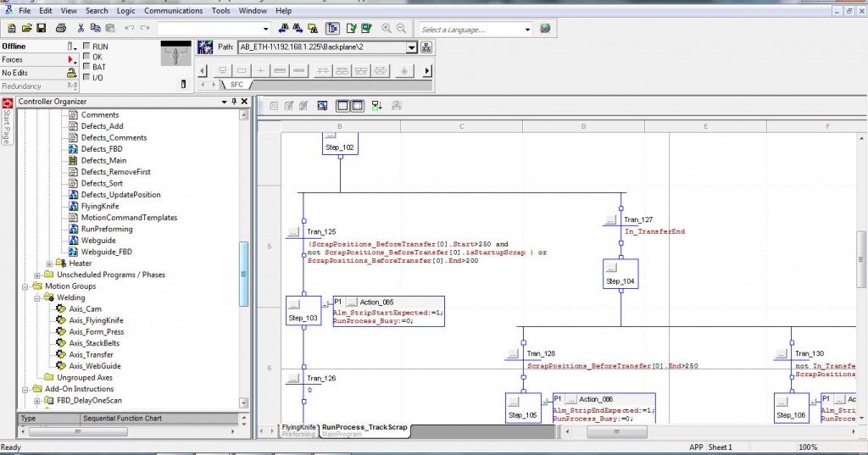This screenshot has height=455, width=868.
Task: Pin the Controller Organizer panel
Action: [234, 102]
